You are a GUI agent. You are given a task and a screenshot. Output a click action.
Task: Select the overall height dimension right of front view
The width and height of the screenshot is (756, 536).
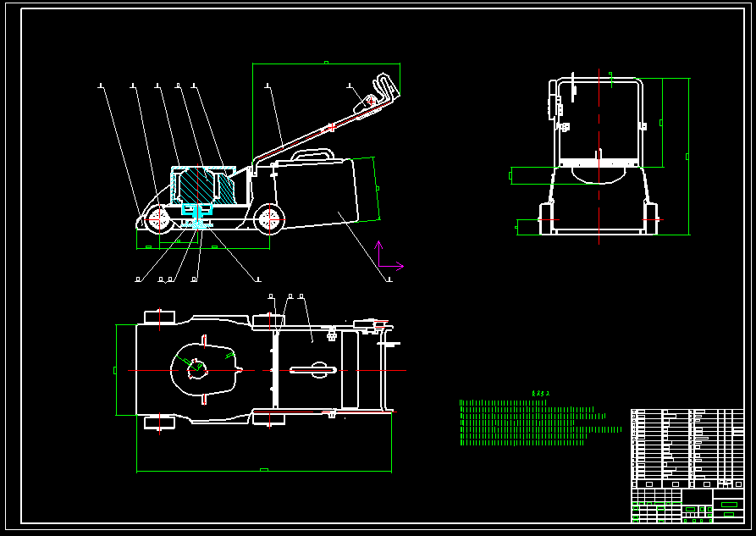(687, 157)
